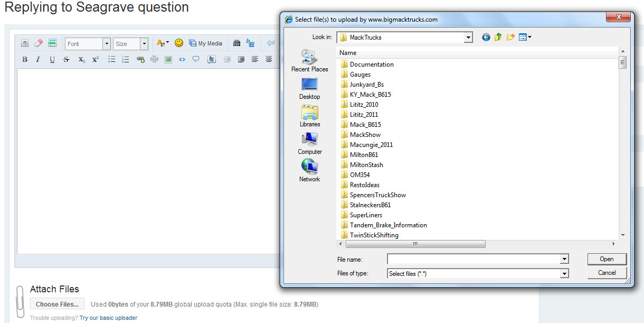Decrease indent of the text
This screenshot has width=644, height=323.
228,60
